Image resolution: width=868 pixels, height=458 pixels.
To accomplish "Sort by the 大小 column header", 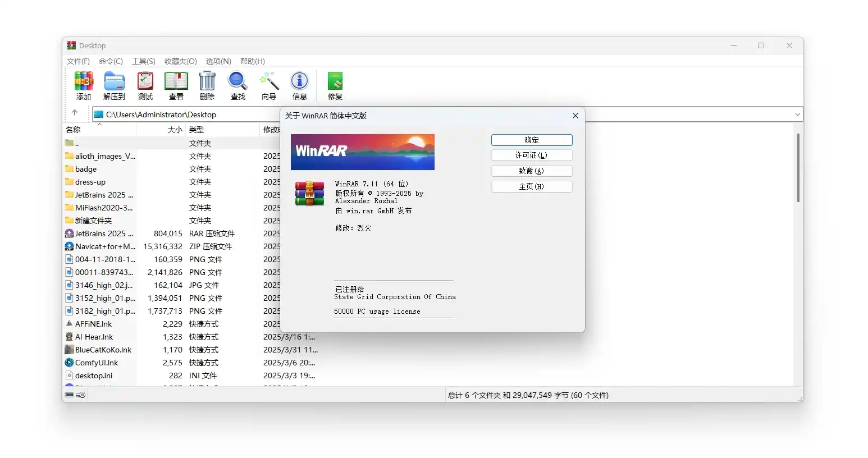I will pyautogui.click(x=175, y=130).
